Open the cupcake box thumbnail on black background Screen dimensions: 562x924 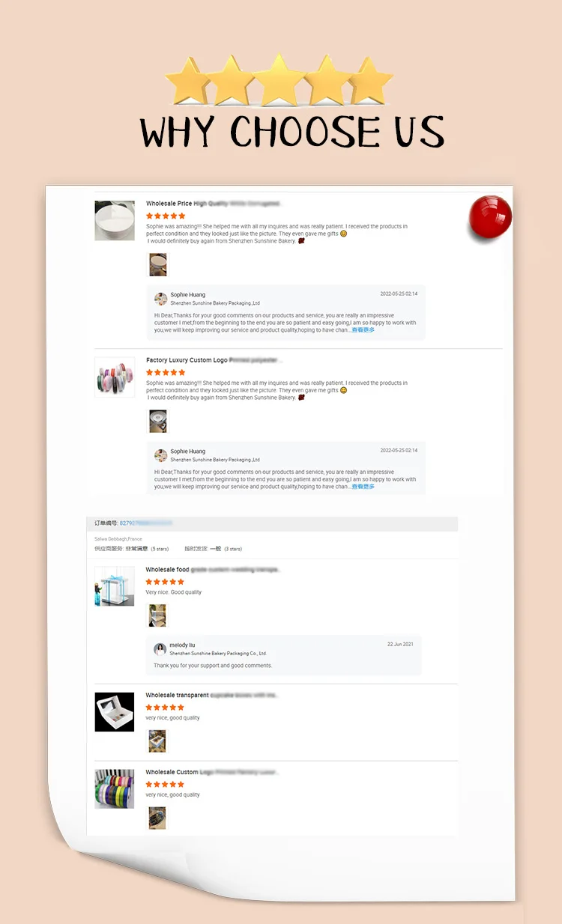point(115,712)
